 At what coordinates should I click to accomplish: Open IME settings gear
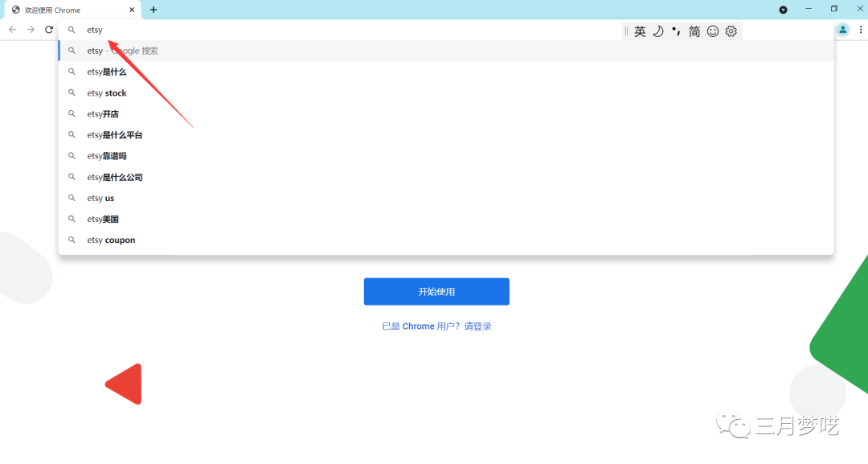(731, 31)
